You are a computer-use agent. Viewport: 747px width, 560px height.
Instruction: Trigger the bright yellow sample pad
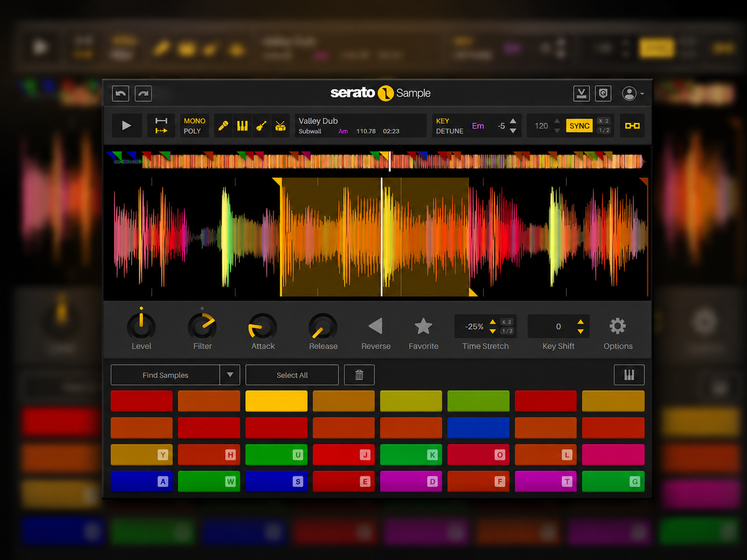[x=277, y=401]
